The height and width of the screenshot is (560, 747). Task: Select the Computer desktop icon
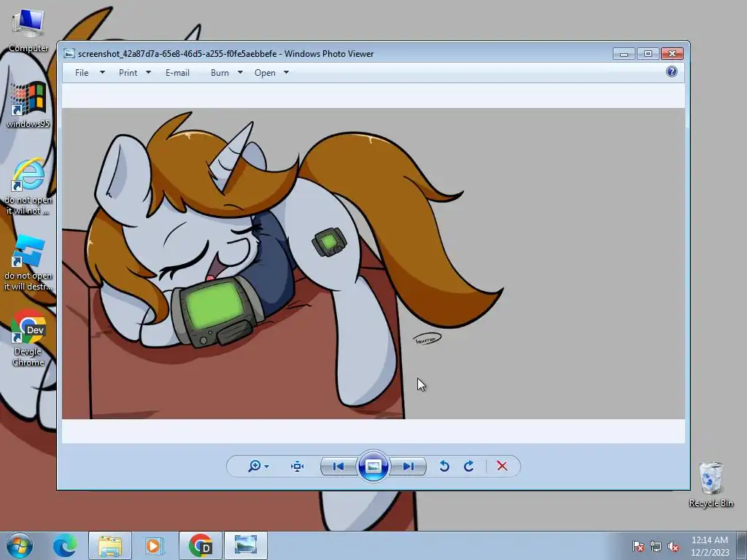(x=28, y=31)
